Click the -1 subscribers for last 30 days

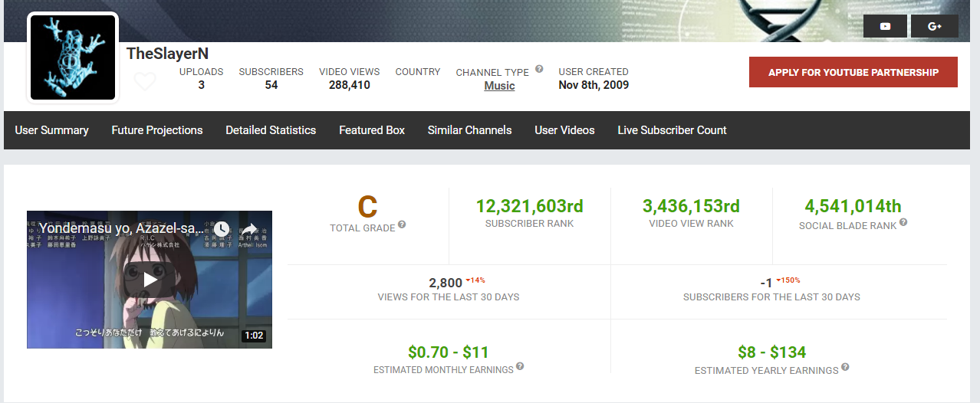click(x=766, y=283)
